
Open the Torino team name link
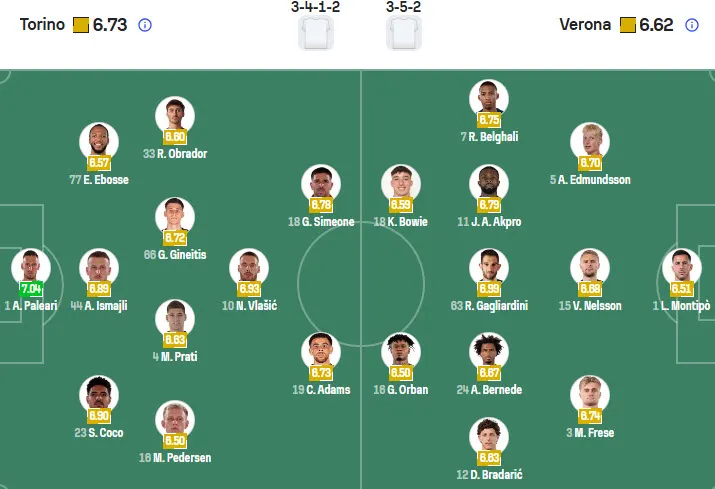42,25
